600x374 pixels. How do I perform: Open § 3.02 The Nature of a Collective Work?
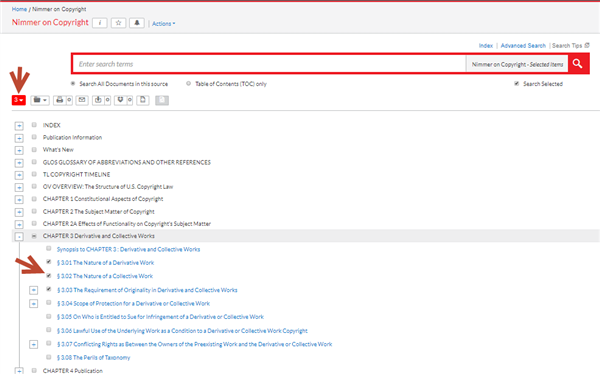(105, 276)
